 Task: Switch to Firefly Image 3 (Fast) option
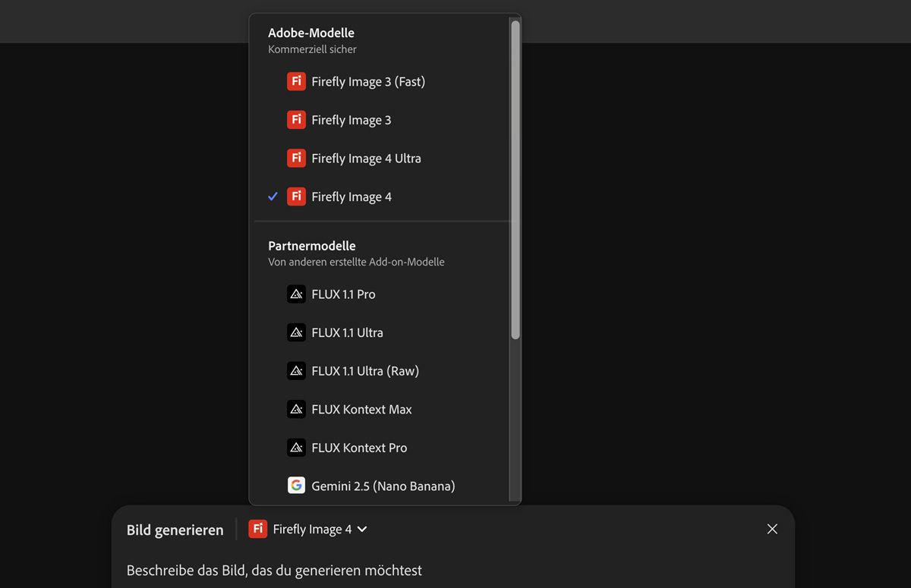[368, 81]
